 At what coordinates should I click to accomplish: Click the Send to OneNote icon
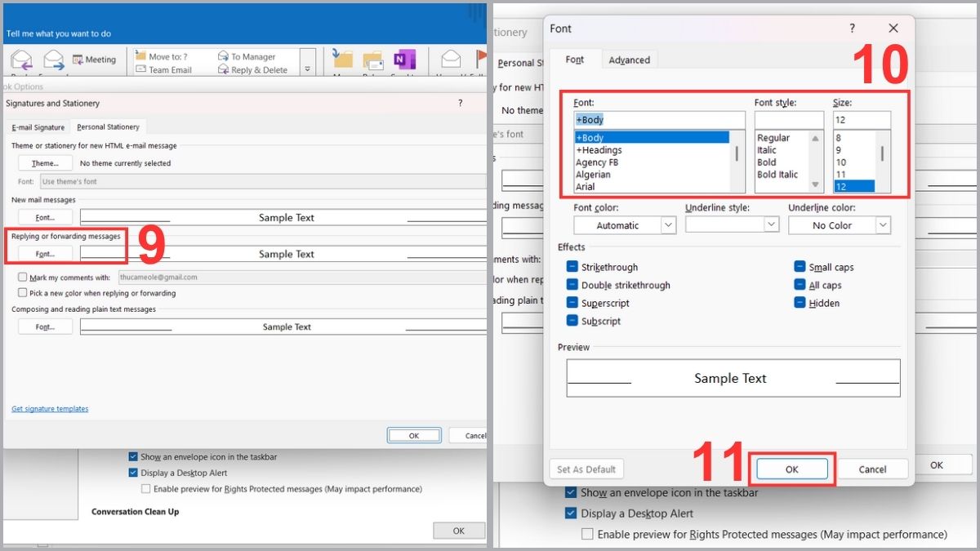coord(403,60)
